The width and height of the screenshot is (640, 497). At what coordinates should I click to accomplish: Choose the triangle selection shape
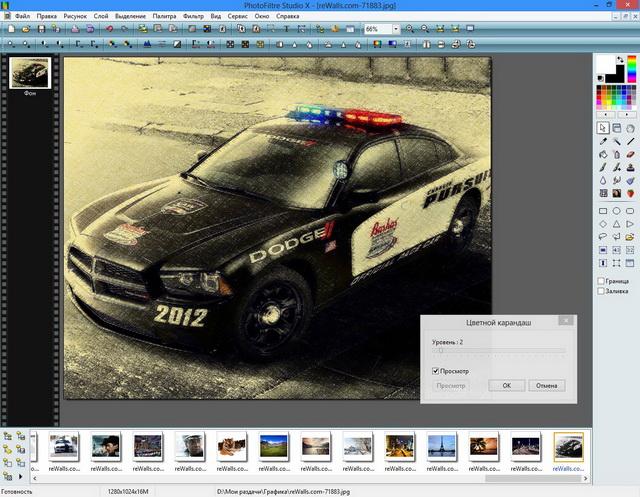click(617, 224)
